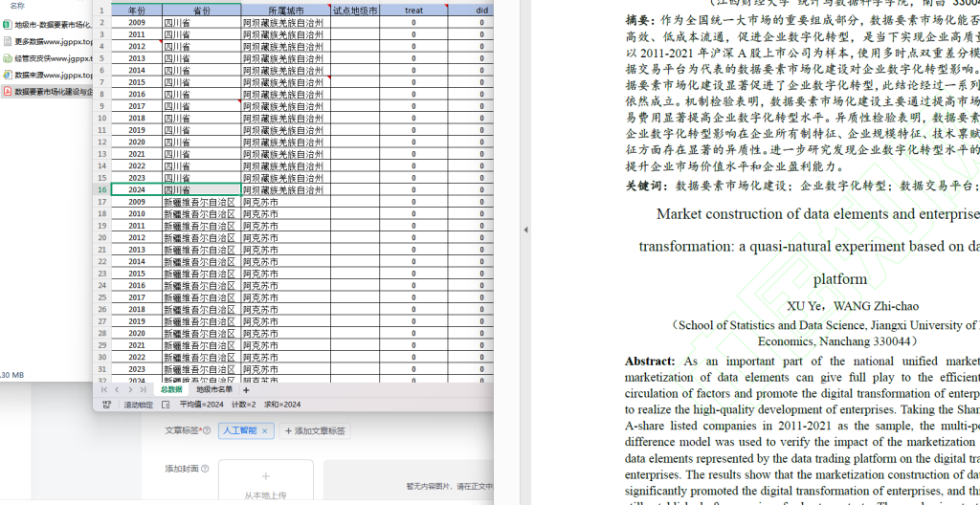Click the treat column header cell

[413, 10]
